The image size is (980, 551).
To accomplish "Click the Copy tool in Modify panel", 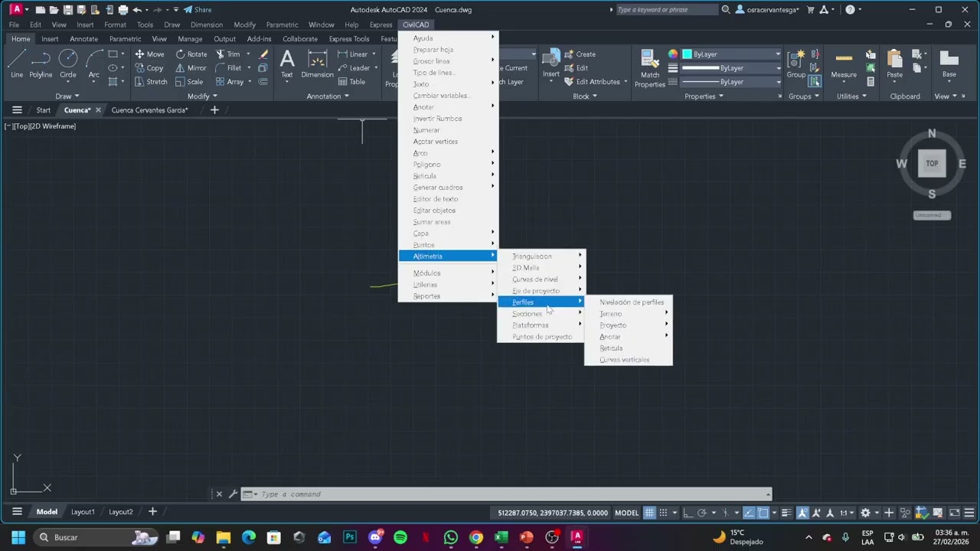I will point(149,68).
